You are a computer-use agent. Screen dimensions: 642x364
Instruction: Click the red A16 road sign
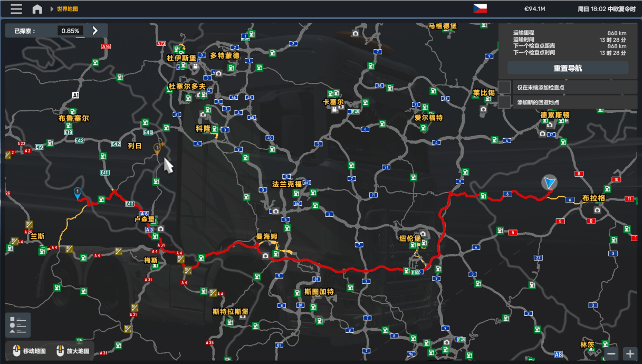[x=106, y=46]
